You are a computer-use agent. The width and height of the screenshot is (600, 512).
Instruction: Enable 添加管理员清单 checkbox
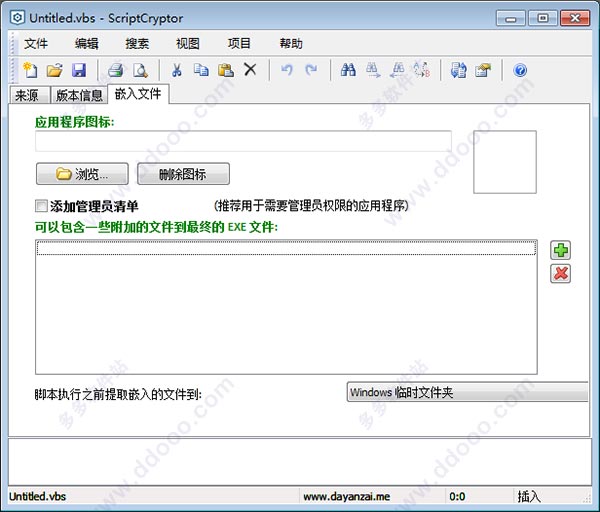point(41,206)
